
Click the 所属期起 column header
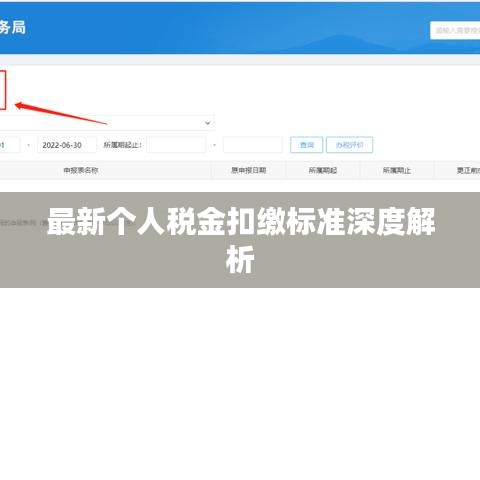323,170
